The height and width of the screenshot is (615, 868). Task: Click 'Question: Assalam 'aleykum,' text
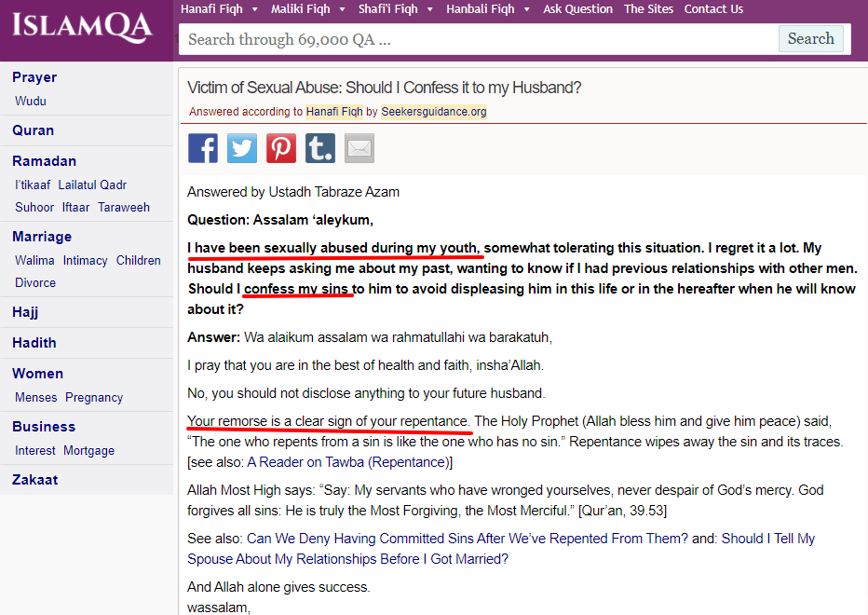[x=280, y=220]
